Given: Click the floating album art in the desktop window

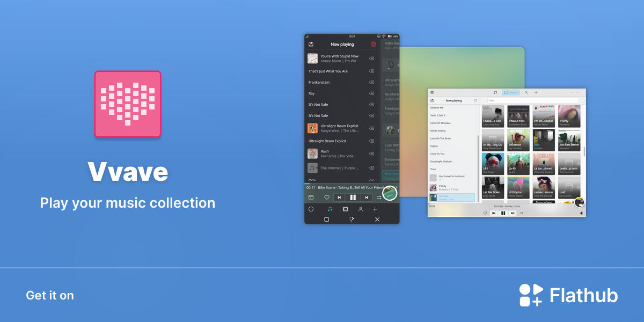Looking at the screenshot, I should (x=579, y=202).
